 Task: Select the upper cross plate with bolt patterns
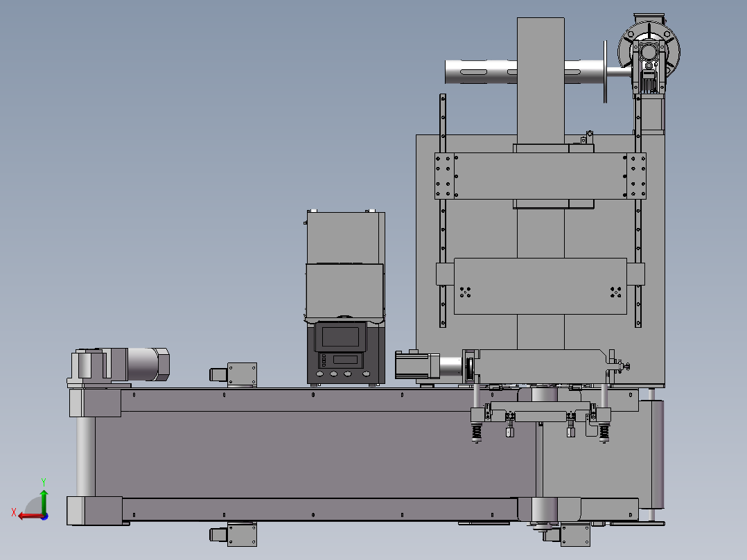pos(541,176)
